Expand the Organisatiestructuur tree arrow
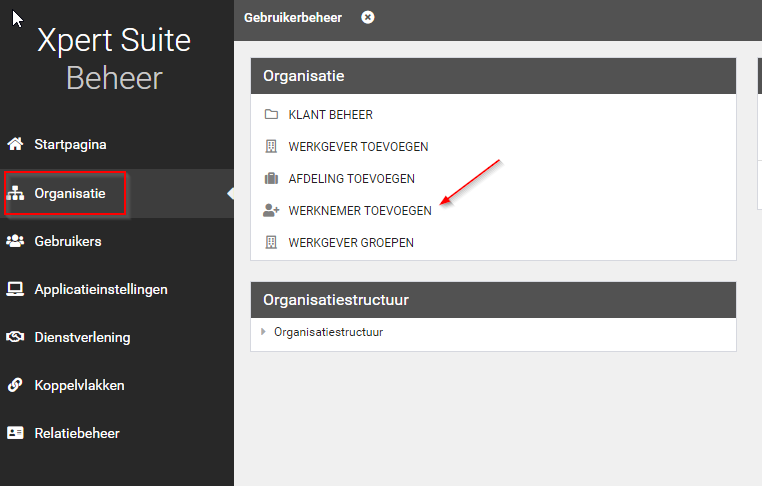The width and height of the screenshot is (762, 486). click(x=263, y=332)
